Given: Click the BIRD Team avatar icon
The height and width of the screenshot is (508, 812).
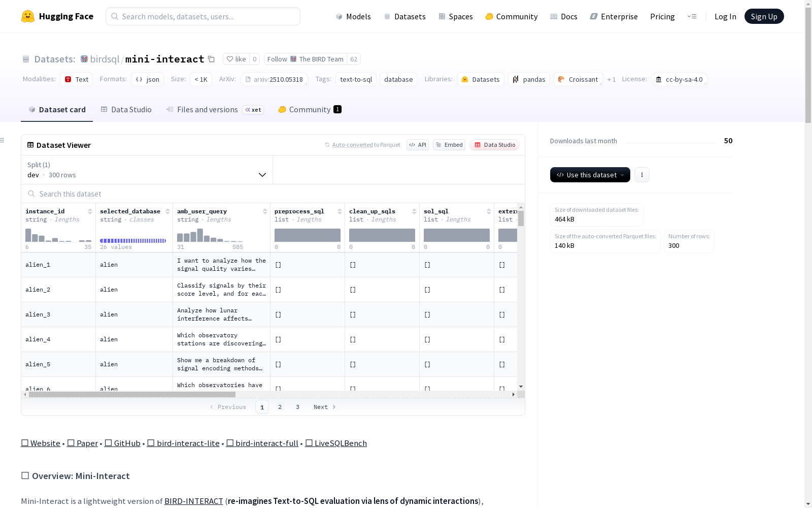Looking at the screenshot, I should point(293,59).
